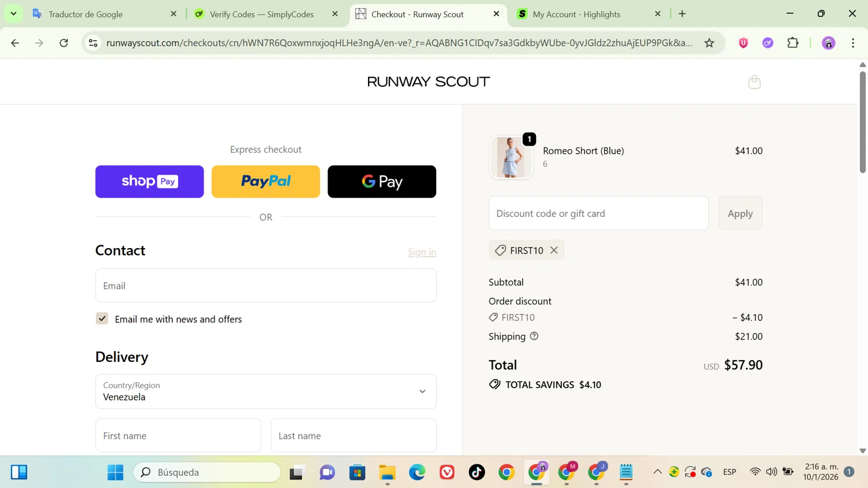Close the Traductor de Google tab
This screenshot has height=488, width=868.
[174, 14]
